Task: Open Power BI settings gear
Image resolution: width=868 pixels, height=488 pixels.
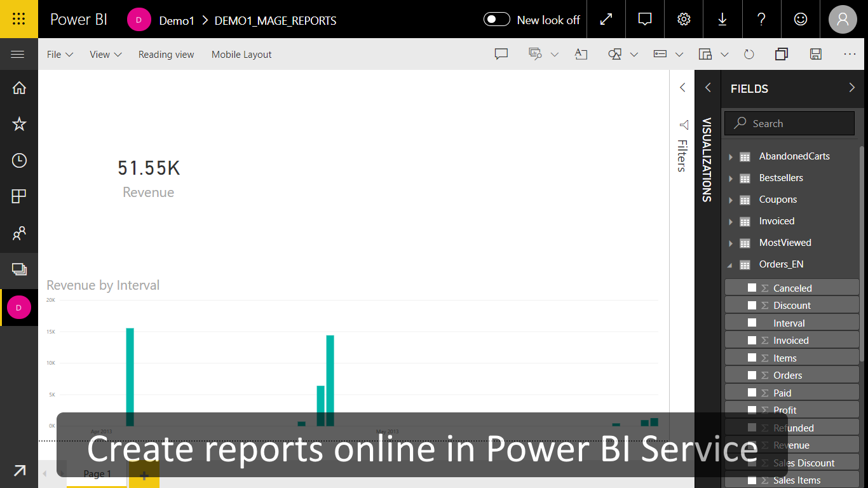Action: [x=684, y=19]
